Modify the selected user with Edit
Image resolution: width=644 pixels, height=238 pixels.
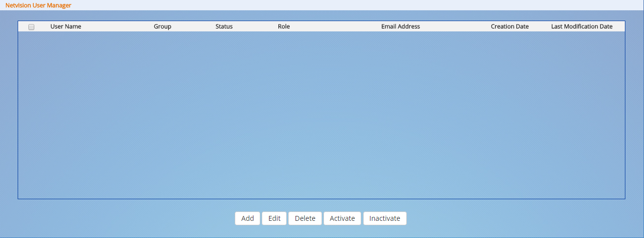pyautogui.click(x=274, y=218)
